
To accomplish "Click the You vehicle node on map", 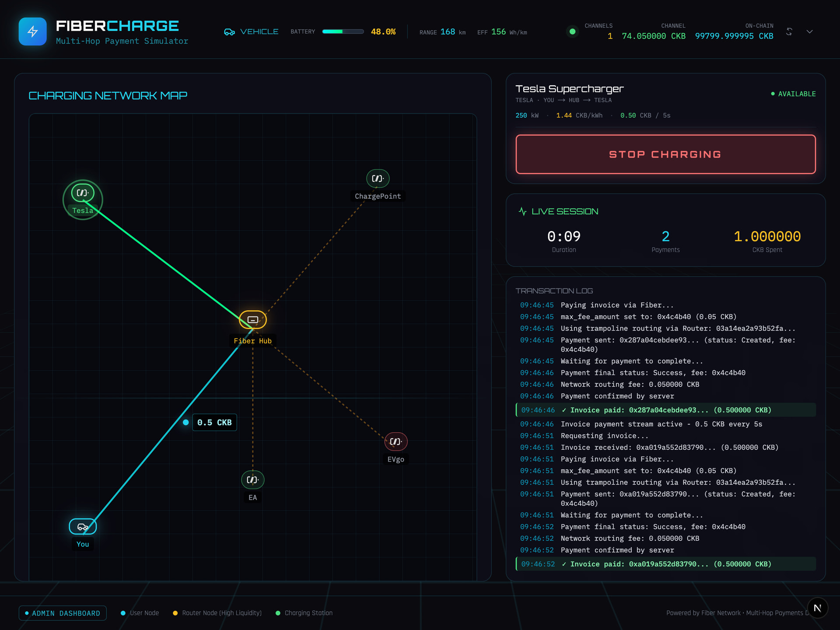I will click(x=83, y=527).
